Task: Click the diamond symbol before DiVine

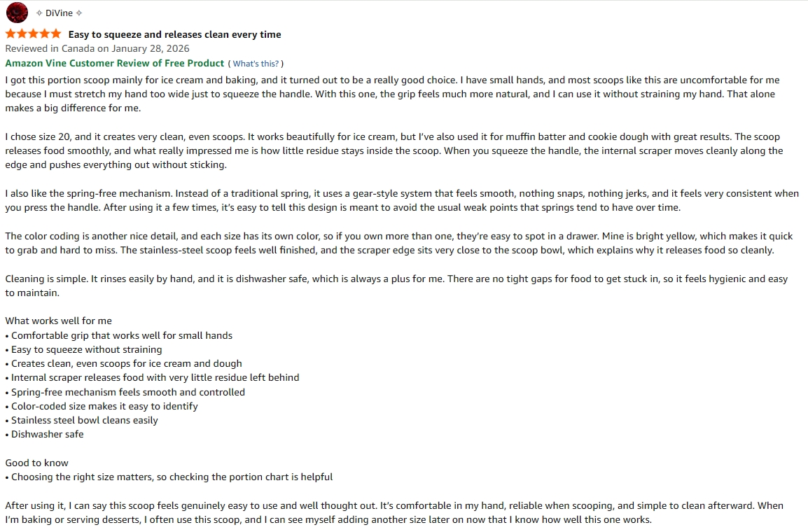Action: [40, 13]
